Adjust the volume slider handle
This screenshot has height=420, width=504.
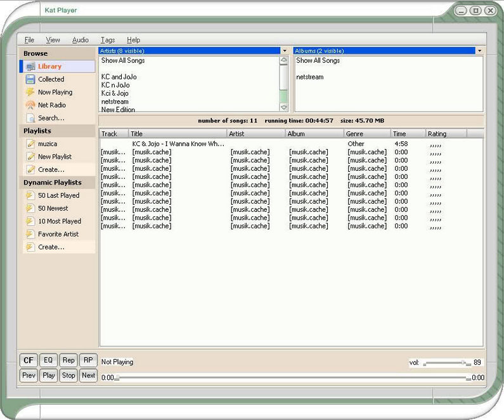(x=463, y=363)
